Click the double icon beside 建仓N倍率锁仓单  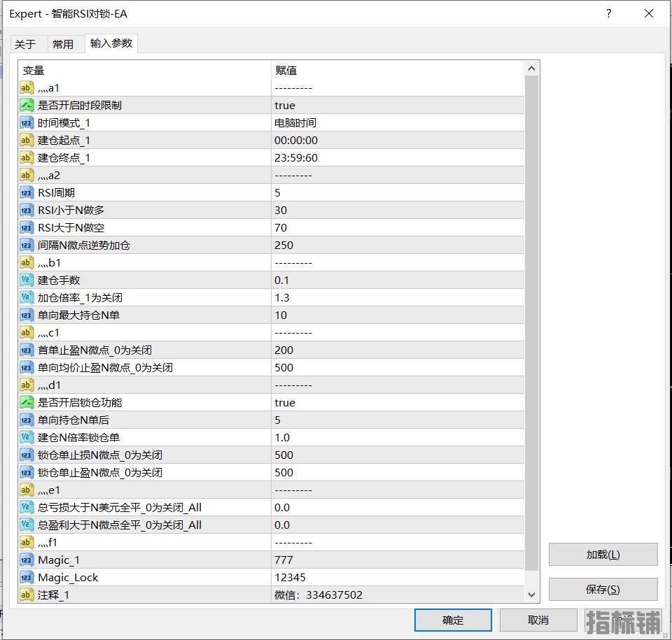coord(27,437)
